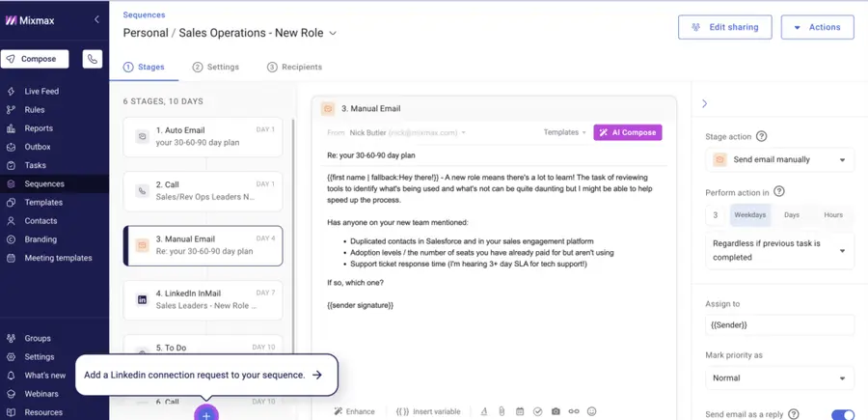Click the Compose button
Screen dimensions: 868x420
point(35,59)
